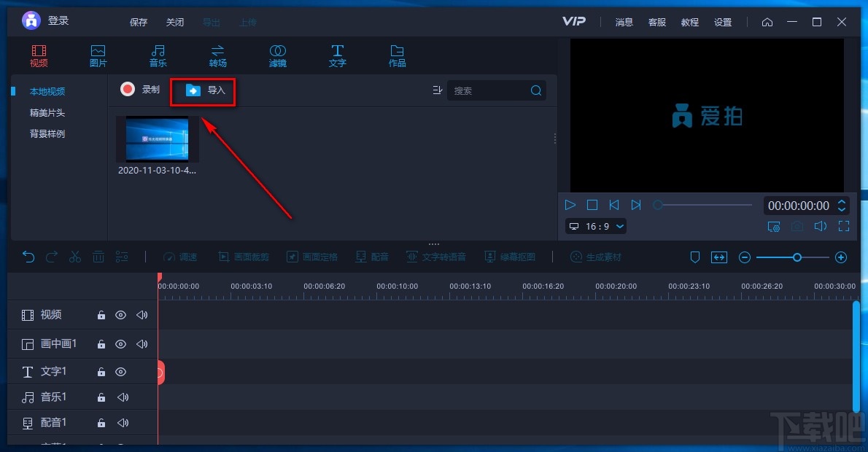Click the timeline zoom out minus
This screenshot has height=452, width=868.
745,257
